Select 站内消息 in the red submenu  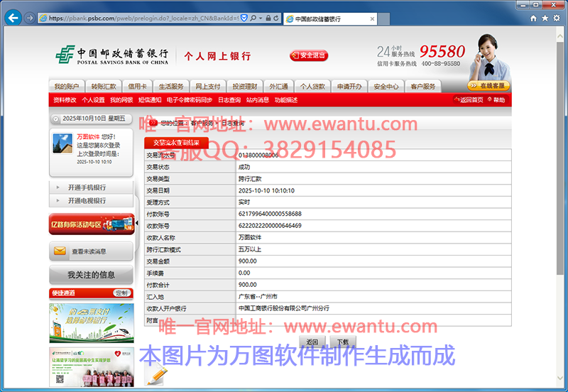point(258,100)
